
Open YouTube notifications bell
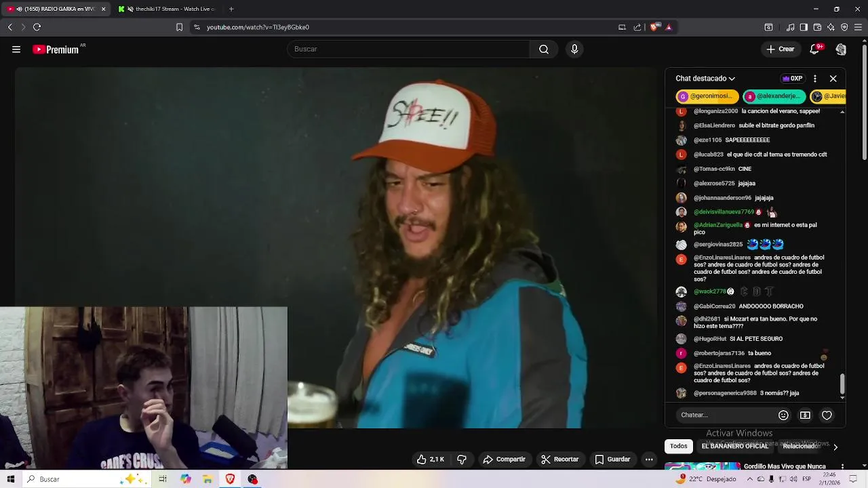(x=815, y=49)
